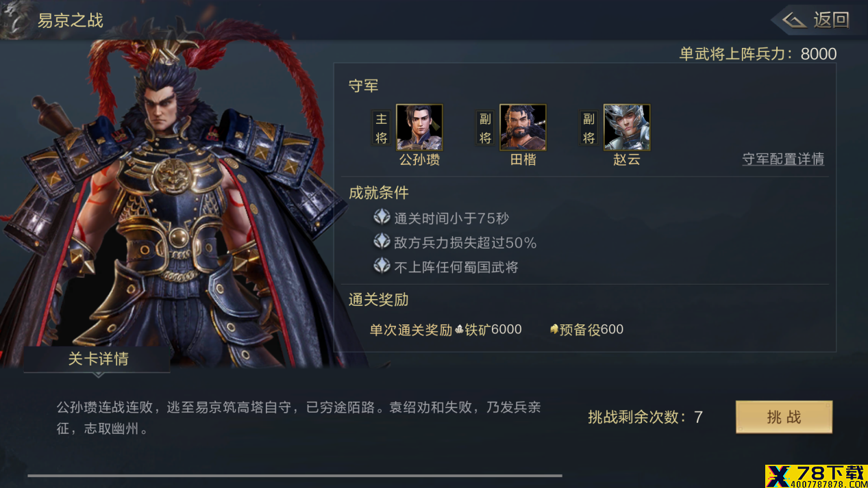Click achievement gem for 不上阵任何蜀国武将
The width and height of the screenshot is (868, 488).
tap(382, 266)
